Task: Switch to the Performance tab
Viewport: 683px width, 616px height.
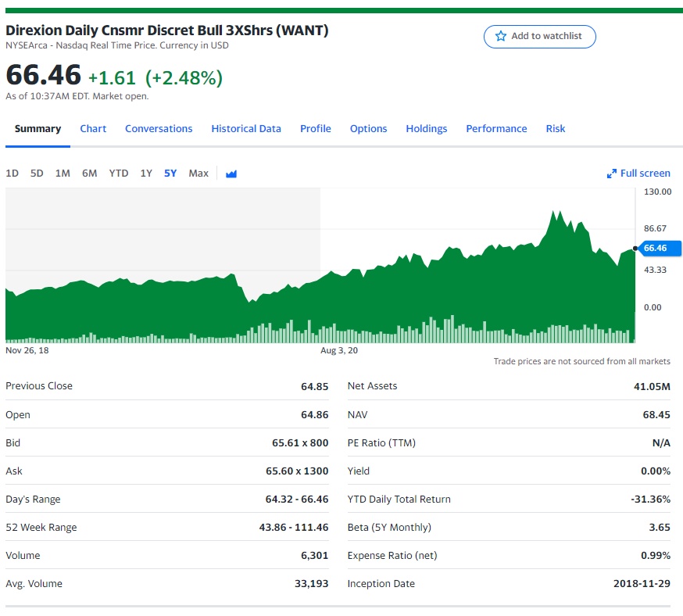Action: click(496, 129)
